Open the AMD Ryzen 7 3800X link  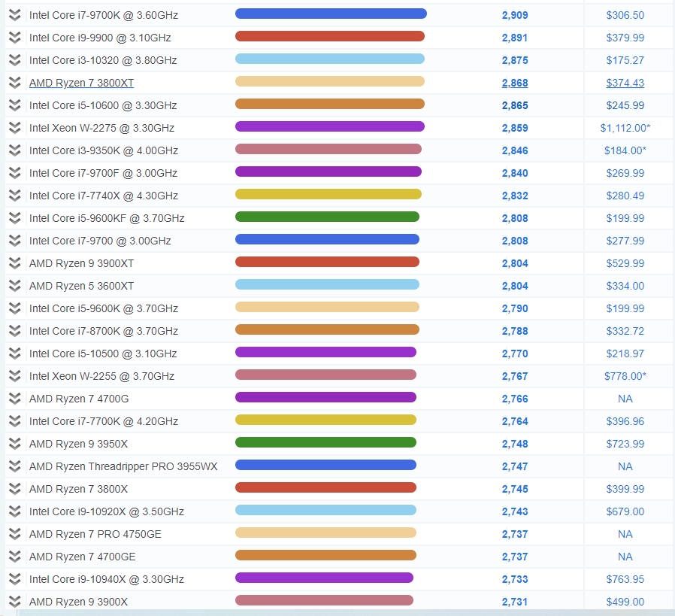78,489
